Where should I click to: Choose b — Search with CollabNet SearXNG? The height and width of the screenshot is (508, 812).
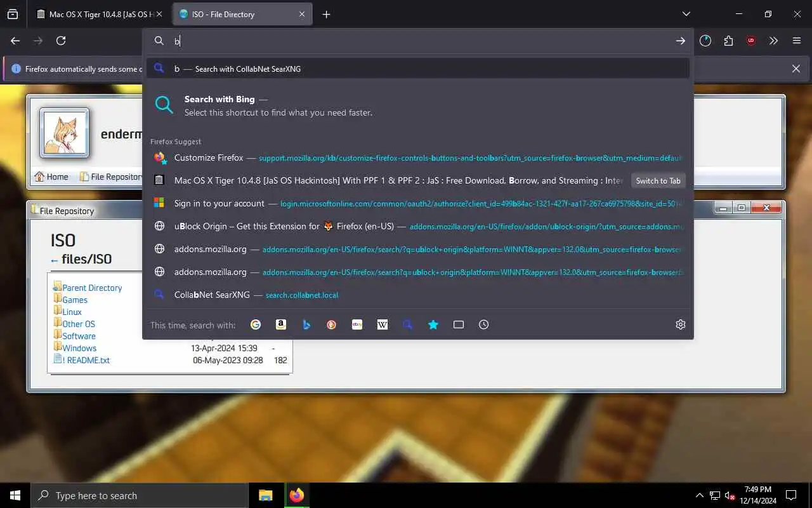click(x=418, y=69)
